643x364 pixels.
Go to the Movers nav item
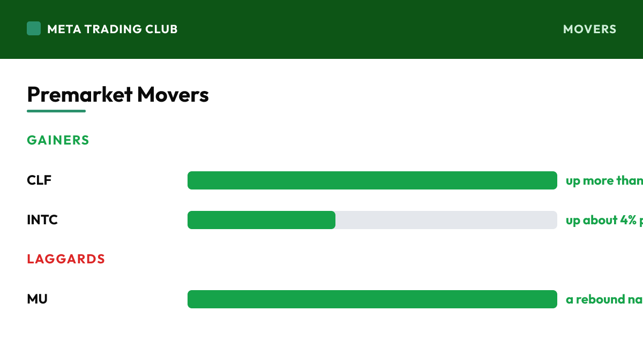pyautogui.click(x=590, y=29)
